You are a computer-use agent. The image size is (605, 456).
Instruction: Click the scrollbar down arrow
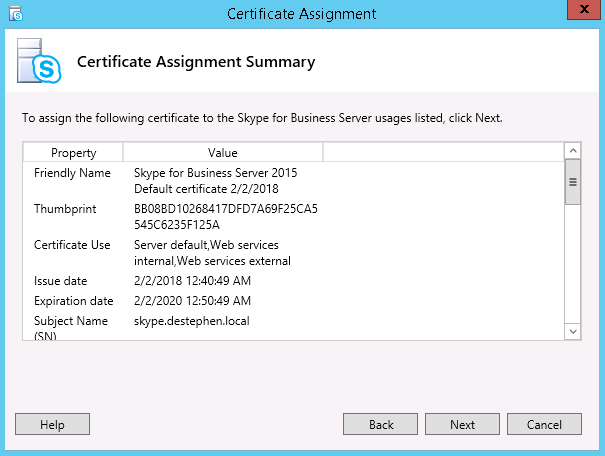573,331
